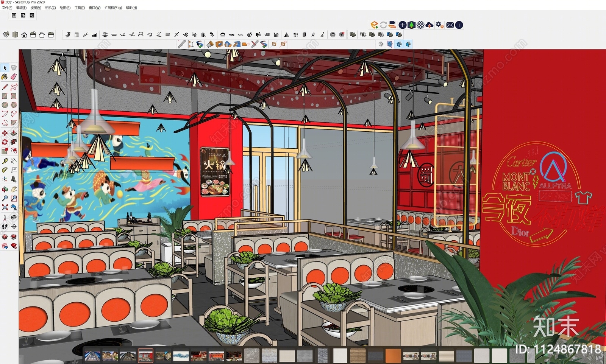Choose the Rotate tool

point(5,142)
